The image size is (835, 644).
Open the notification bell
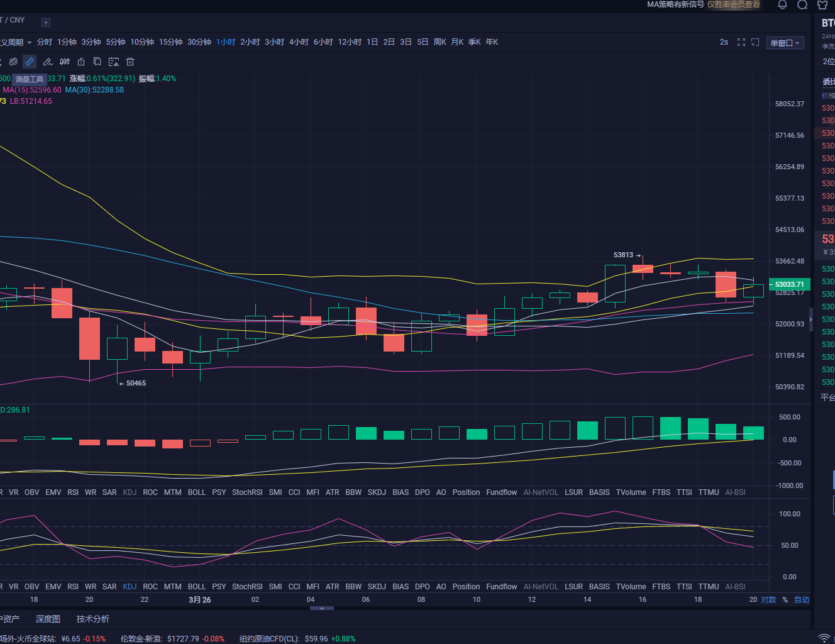(x=782, y=5)
